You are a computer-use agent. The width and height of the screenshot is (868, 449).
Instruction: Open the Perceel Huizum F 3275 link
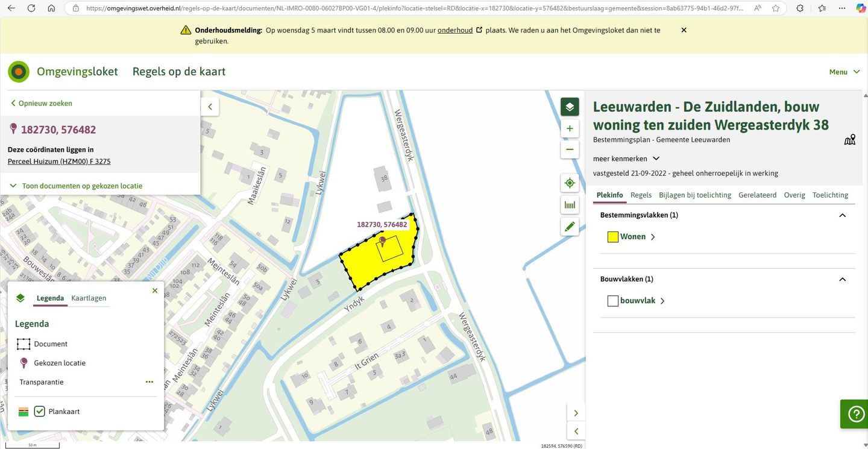(x=59, y=162)
